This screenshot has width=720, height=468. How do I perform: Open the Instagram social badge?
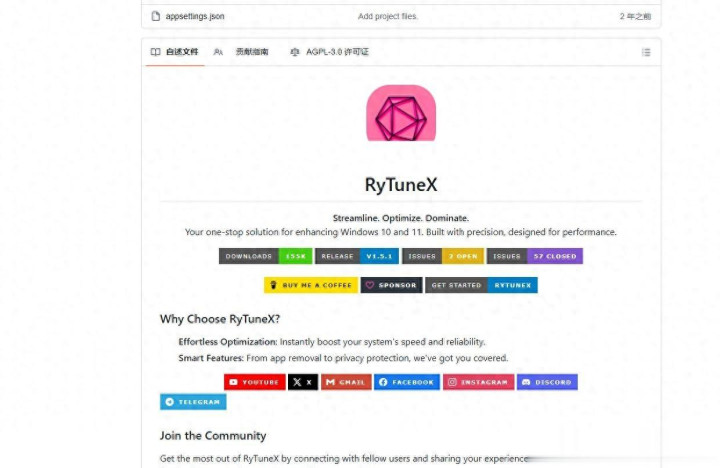pyautogui.click(x=478, y=382)
